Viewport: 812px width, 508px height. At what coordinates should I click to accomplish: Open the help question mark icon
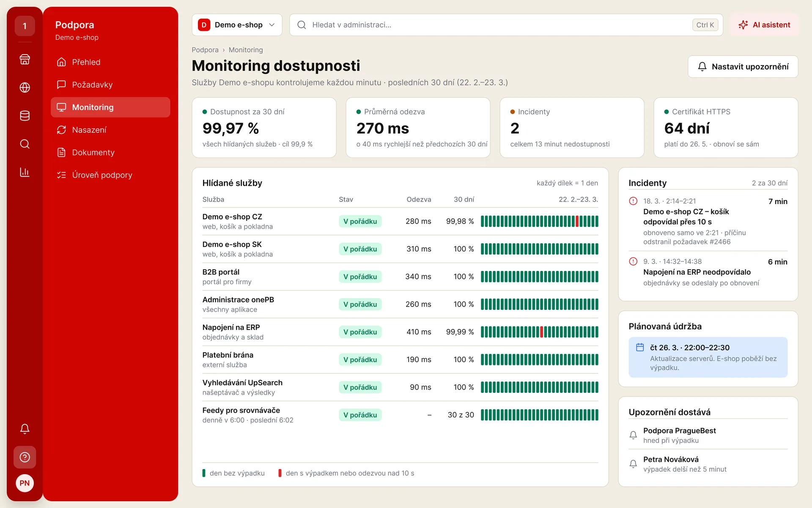(x=25, y=457)
